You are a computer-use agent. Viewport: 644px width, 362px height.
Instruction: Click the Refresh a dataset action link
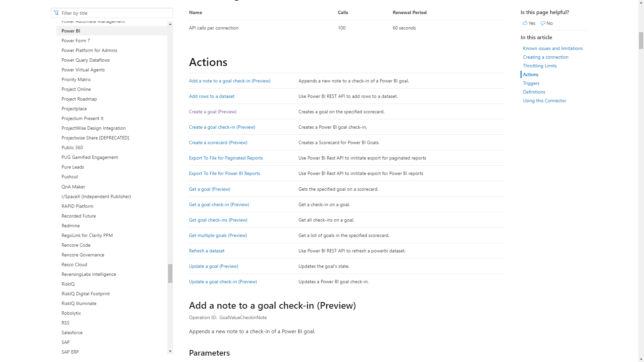(207, 251)
